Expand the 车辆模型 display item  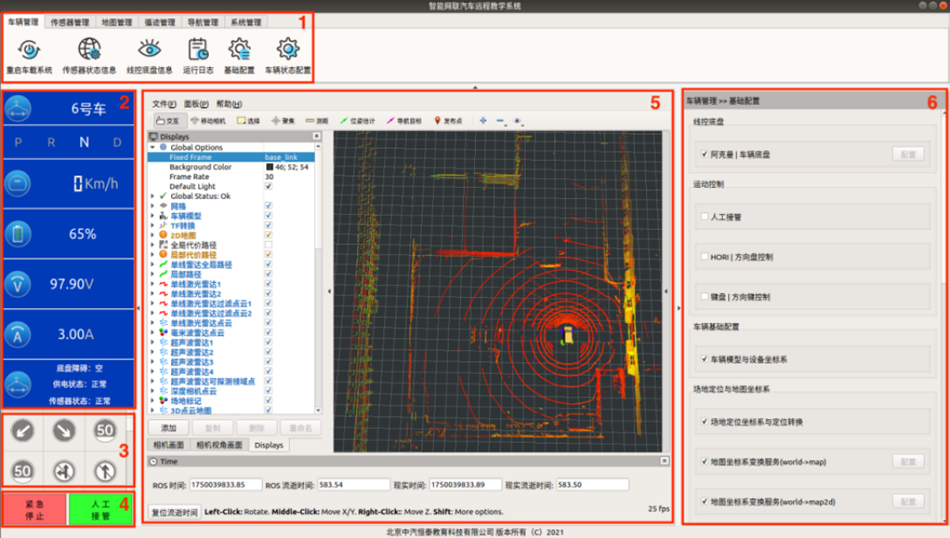click(152, 215)
